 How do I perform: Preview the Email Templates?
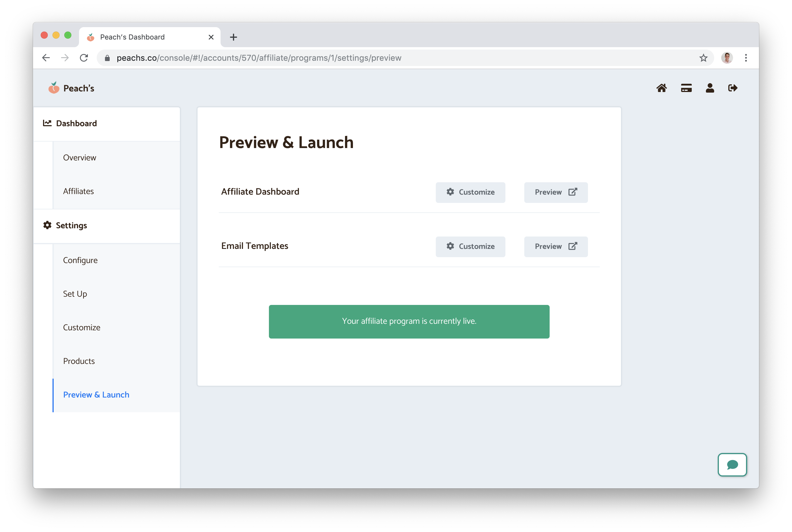(555, 247)
